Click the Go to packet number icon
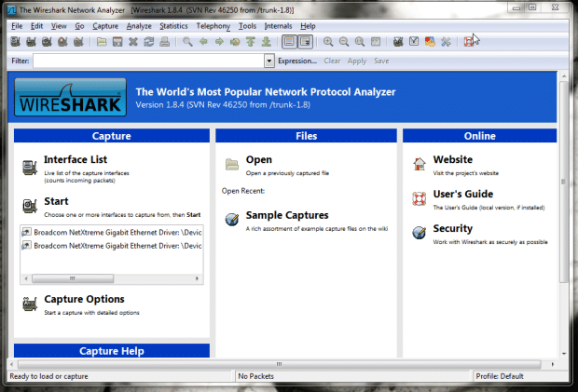 [235, 42]
